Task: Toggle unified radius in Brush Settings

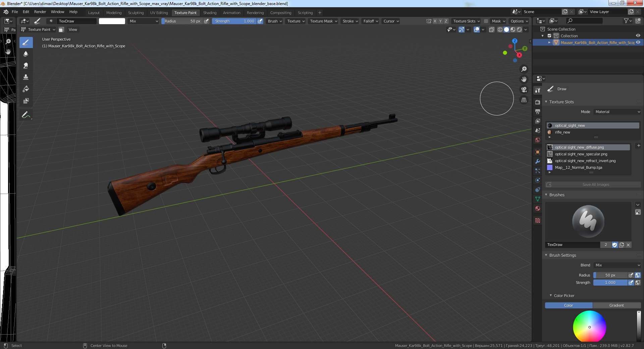Action: click(x=638, y=275)
